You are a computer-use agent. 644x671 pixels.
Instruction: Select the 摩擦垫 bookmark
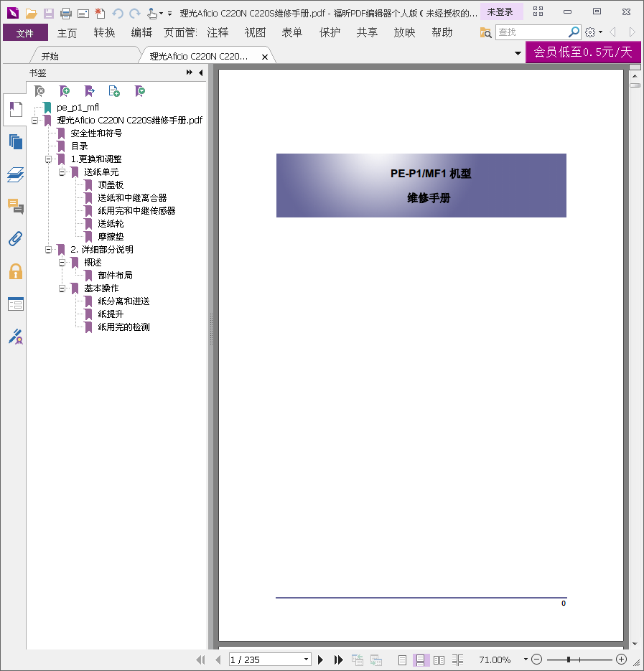coord(111,237)
